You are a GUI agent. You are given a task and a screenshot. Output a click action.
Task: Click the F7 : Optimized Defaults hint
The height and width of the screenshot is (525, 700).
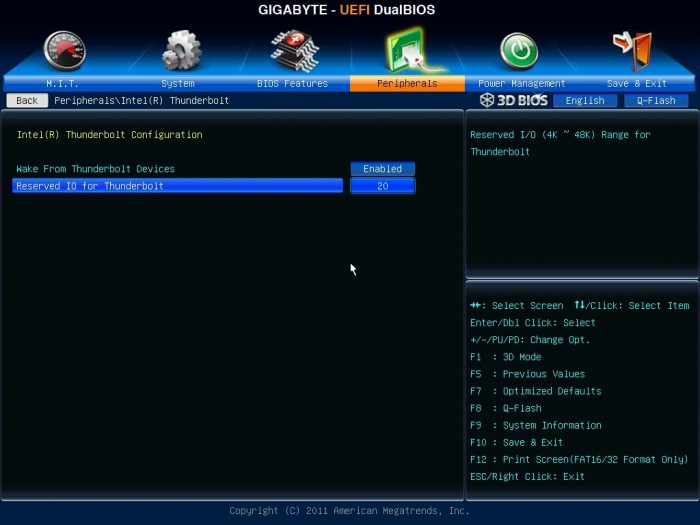tap(536, 391)
